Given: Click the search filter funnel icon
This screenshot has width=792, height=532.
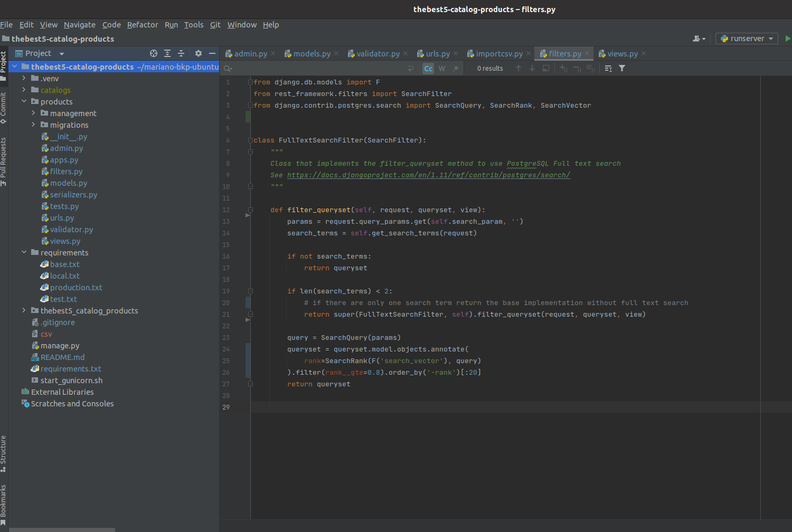Looking at the screenshot, I should tap(622, 69).
